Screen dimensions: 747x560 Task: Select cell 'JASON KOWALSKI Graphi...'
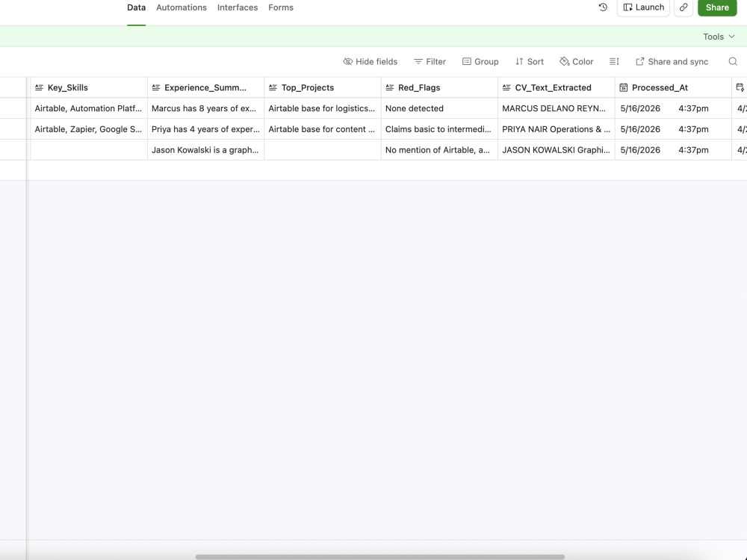point(557,150)
